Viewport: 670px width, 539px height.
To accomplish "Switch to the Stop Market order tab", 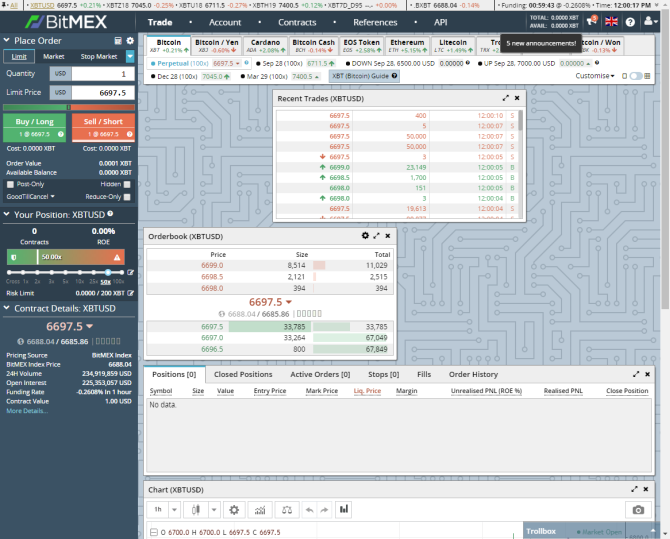I will (99, 56).
